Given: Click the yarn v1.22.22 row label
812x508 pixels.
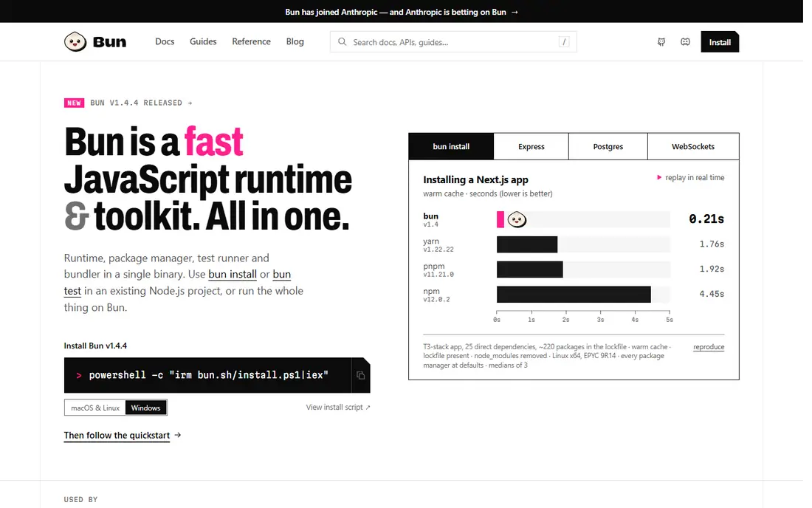Looking at the screenshot, I should (x=438, y=245).
